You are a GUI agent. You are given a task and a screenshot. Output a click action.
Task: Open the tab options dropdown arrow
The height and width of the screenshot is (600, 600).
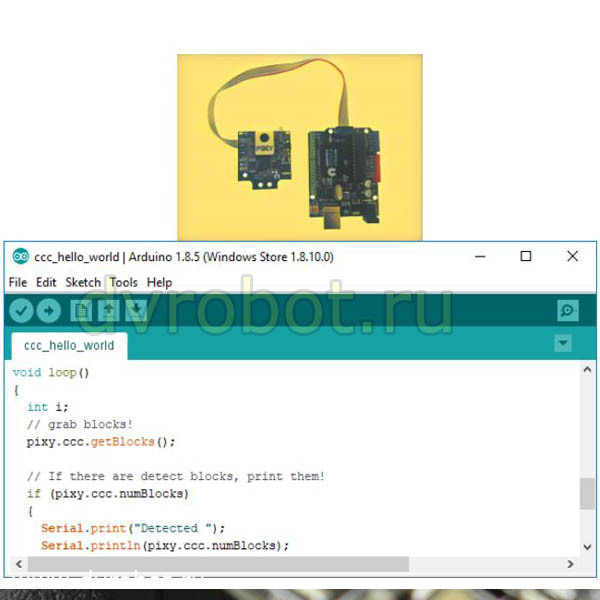563,343
